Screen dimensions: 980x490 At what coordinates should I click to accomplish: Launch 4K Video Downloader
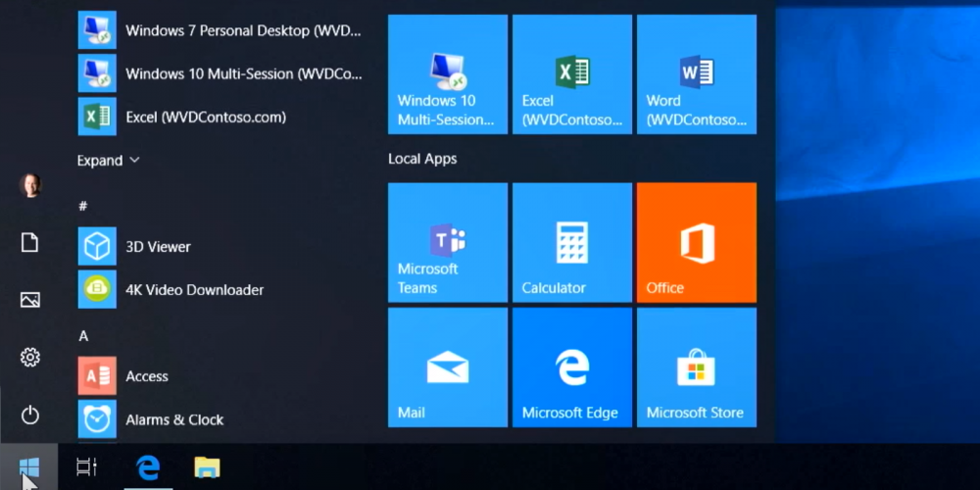[x=220, y=289]
